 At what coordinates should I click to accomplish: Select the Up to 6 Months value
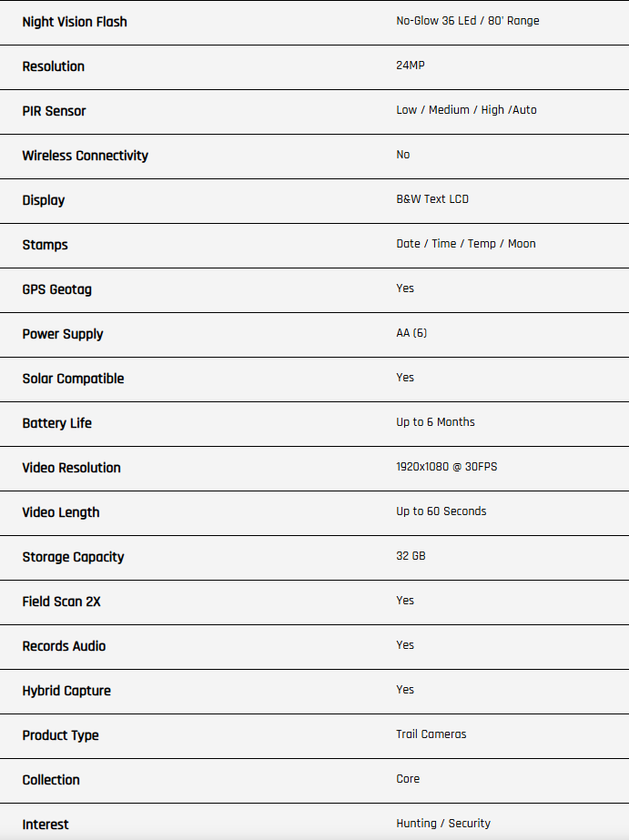(x=435, y=422)
